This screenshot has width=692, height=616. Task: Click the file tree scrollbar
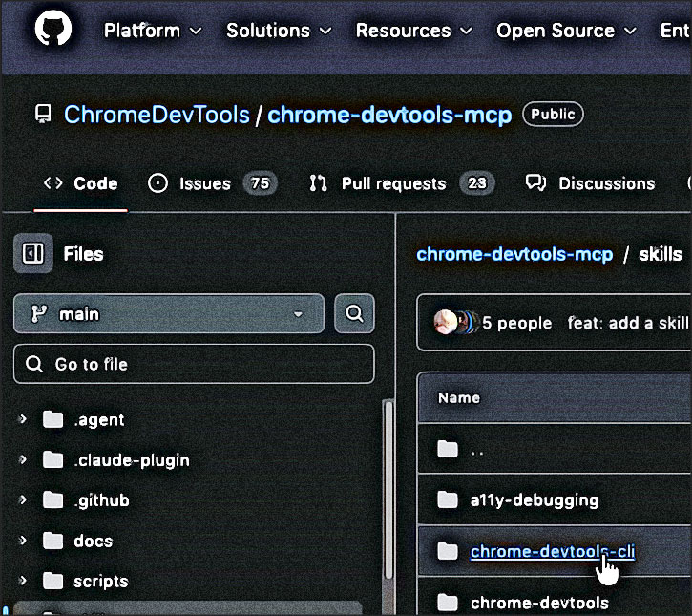pyautogui.click(x=388, y=489)
